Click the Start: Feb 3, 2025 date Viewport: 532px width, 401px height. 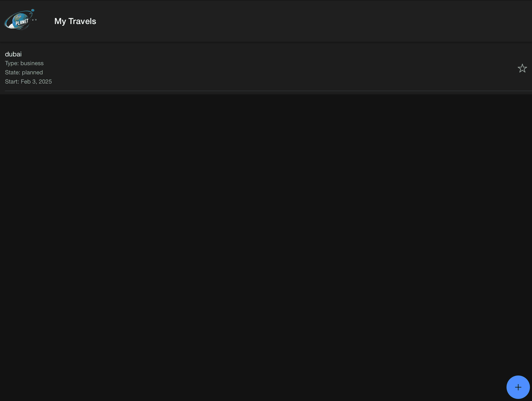28,81
